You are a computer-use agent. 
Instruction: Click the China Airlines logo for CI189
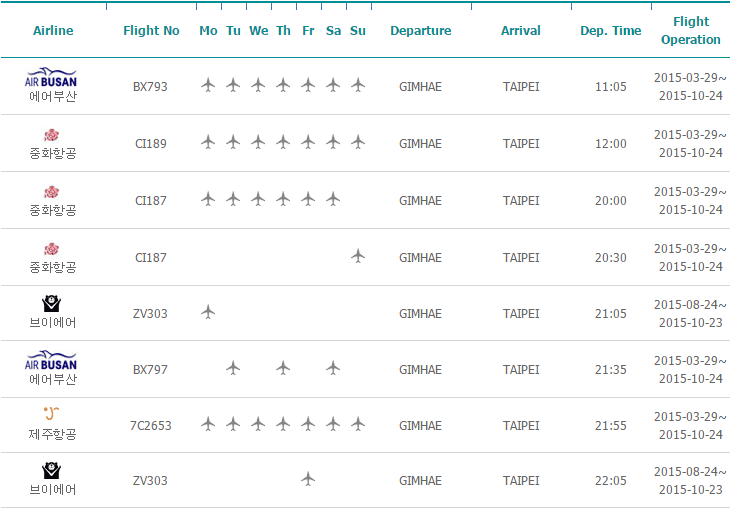(52, 135)
